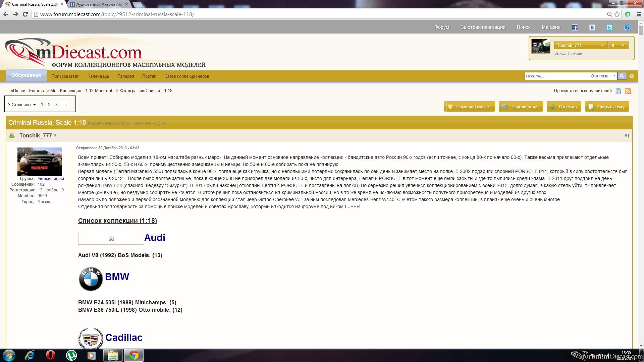644x362 pixels.
Task: Click the browser back arrow
Action: click(x=6, y=14)
